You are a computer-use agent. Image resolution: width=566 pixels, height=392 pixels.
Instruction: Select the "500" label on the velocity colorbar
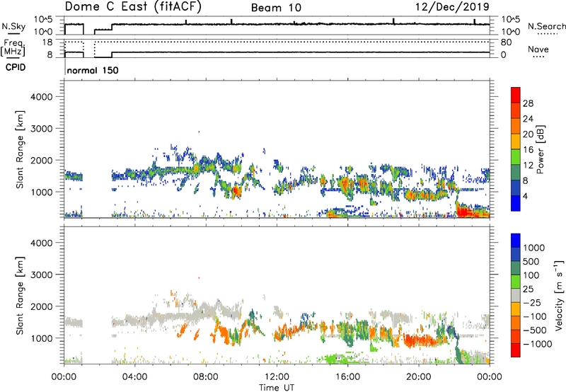click(x=531, y=262)
